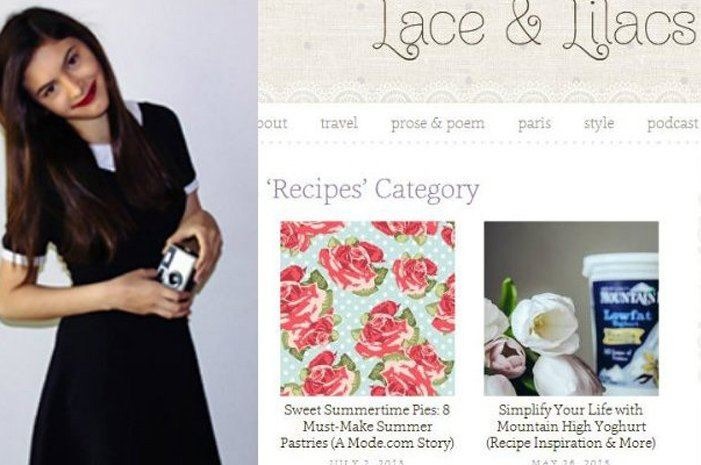701x465 pixels.
Task: Click the May date under the yoghurt post
Action: coord(571,462)
